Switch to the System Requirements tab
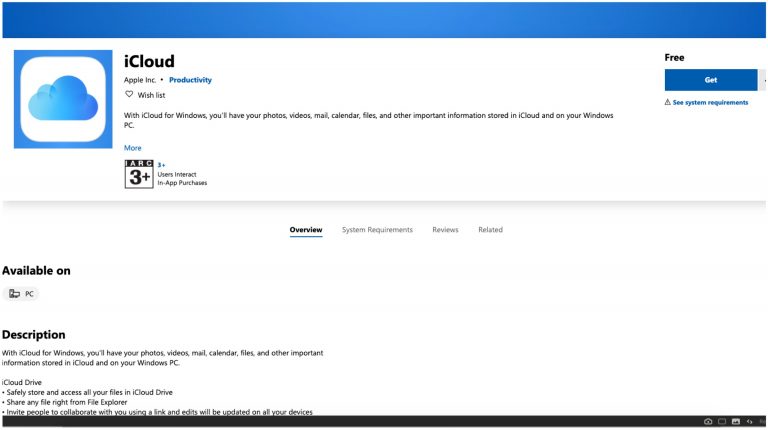The width and height of the screenshot is (768, 430). (377, 230)
